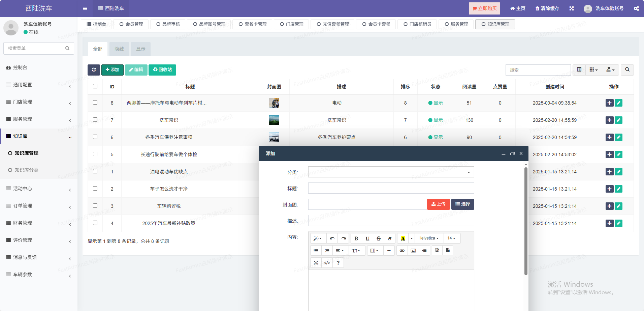Open code view with the </> icon
This screenshot has width=644, height=311.
click(x=327, y=263)
